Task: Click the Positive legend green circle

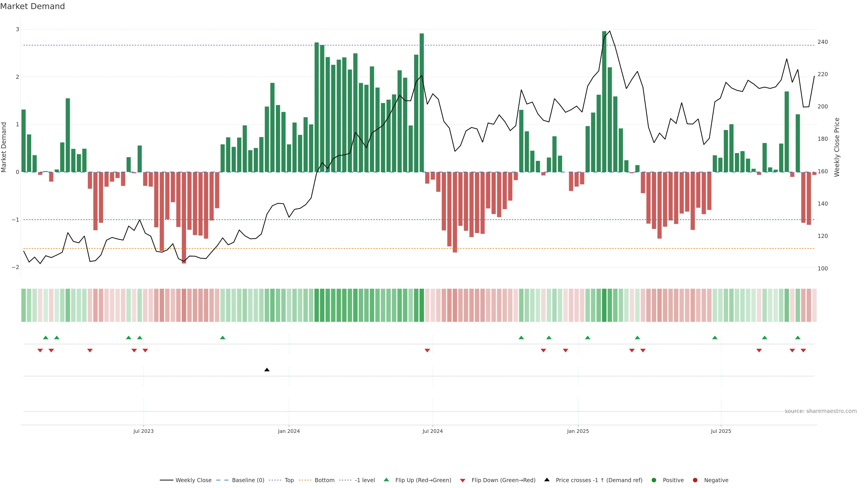Action: pos(654,480)
